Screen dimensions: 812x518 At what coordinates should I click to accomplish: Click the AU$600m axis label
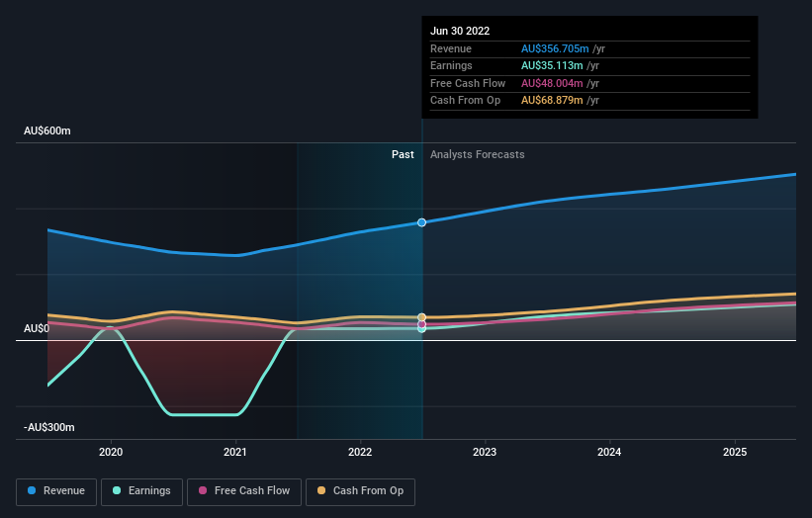tap(47, 130)
